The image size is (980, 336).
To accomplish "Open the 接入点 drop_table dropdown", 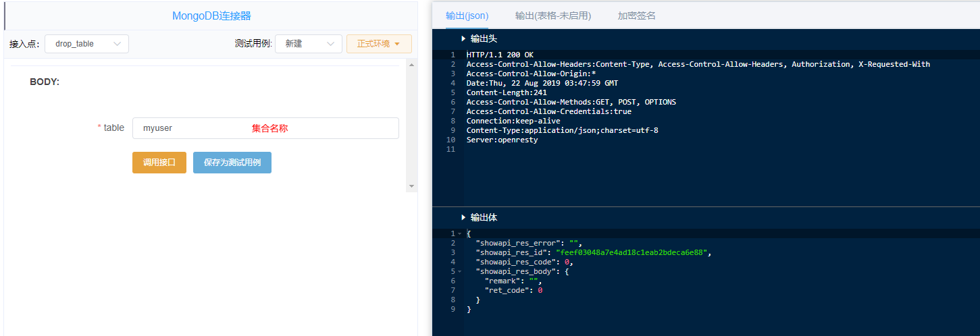I will click(x=86, y=44).
